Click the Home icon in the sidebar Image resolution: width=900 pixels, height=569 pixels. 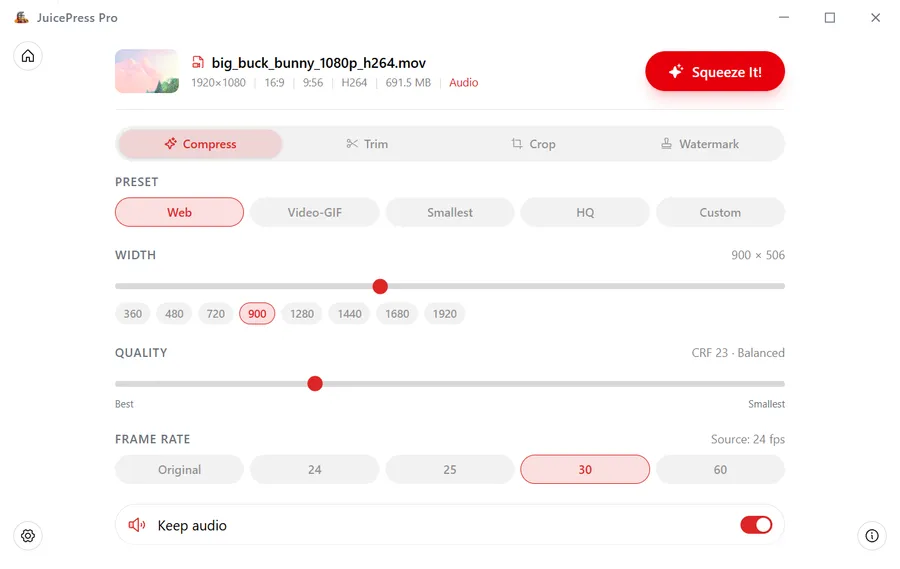pos(28,56)
